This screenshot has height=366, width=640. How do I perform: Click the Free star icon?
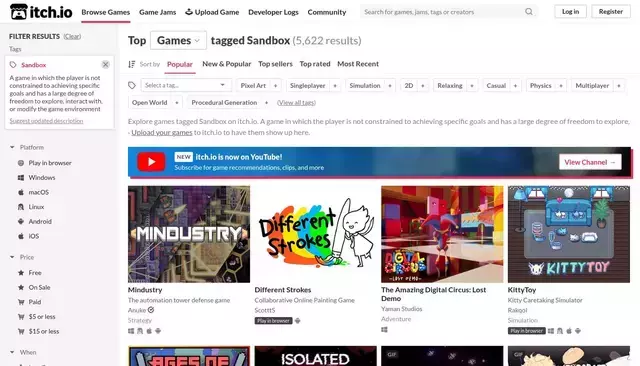click(x=21, y=273)
